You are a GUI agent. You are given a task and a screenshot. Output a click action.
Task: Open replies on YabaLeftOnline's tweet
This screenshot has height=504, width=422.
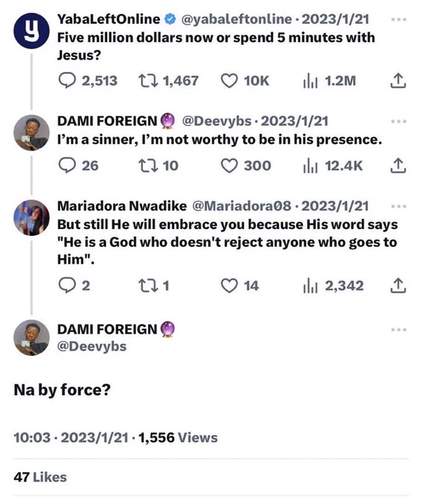pyautogui.click(x=87, y=81)
